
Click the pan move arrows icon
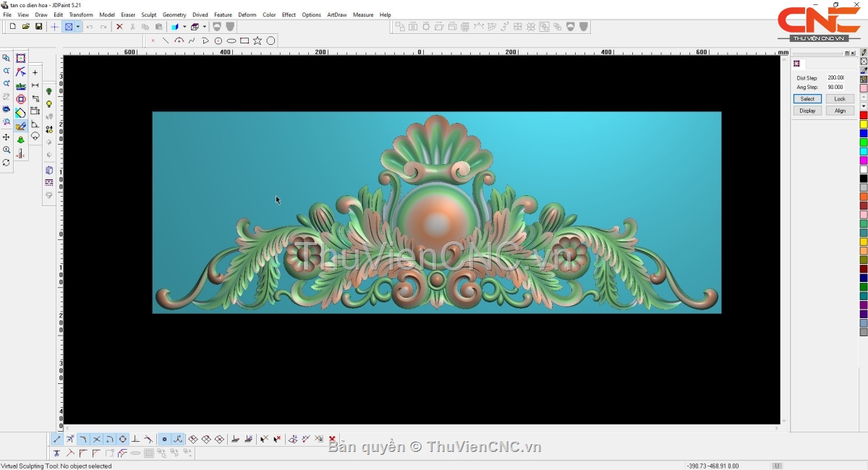7,137
